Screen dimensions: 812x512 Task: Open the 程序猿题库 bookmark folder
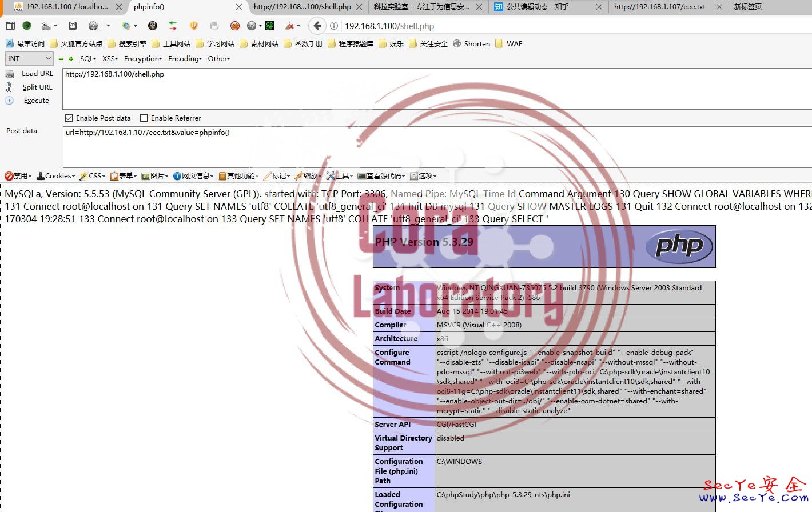[351, 43]
